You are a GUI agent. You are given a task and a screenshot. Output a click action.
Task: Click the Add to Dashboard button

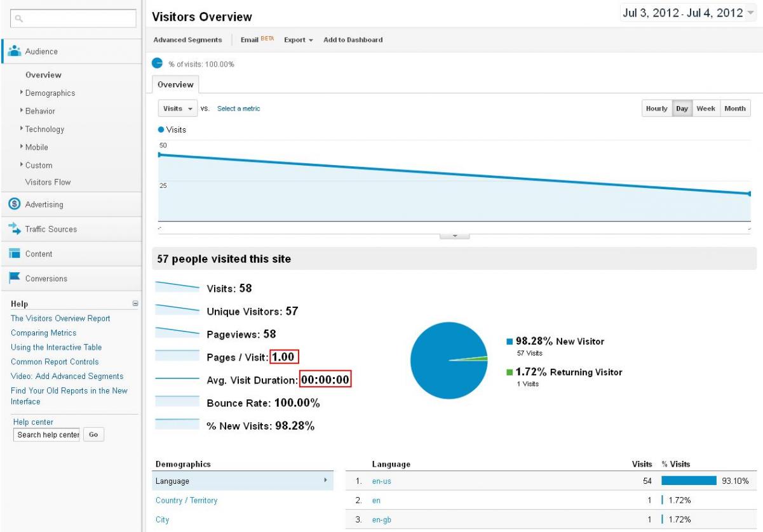coord(353,40)
